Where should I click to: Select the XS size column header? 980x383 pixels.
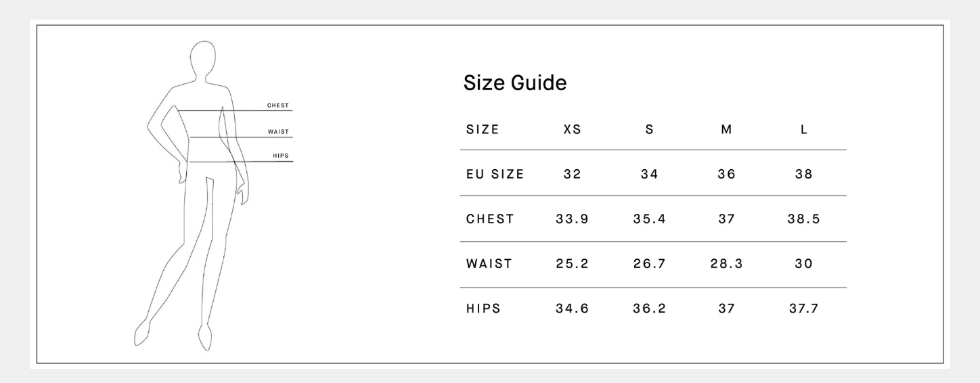(x=572, y=130)
